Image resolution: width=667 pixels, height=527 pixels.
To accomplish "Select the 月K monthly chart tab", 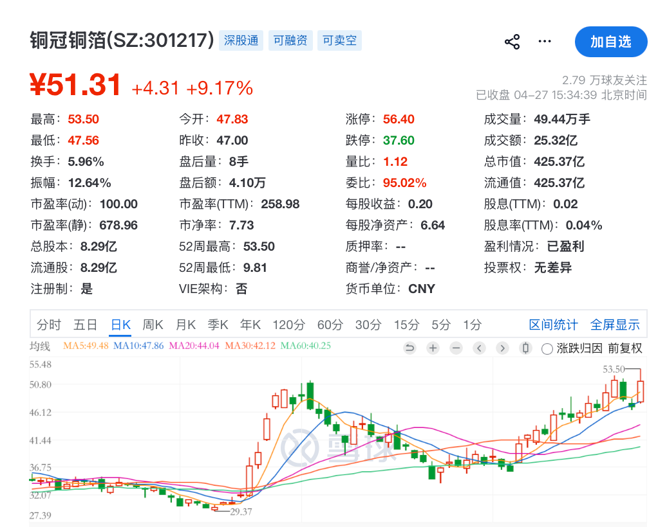I will (x=186, y=324).
